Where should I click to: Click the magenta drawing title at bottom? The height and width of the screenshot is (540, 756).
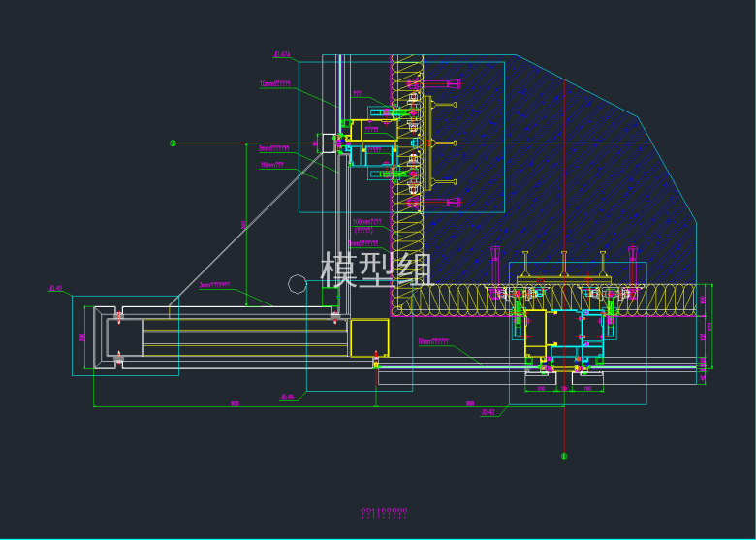point(384,512)
